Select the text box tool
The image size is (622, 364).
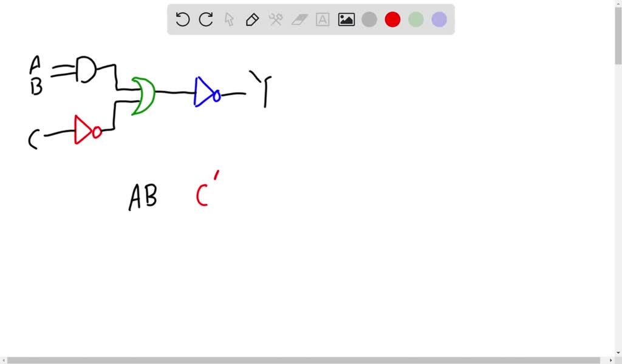coord(323,19)
